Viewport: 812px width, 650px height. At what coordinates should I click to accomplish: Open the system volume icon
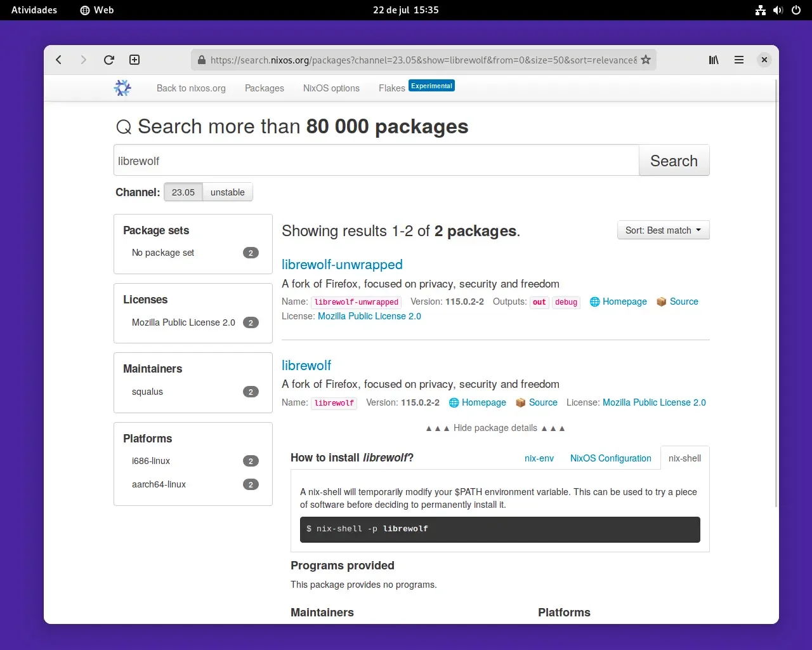tap(778, 10)
